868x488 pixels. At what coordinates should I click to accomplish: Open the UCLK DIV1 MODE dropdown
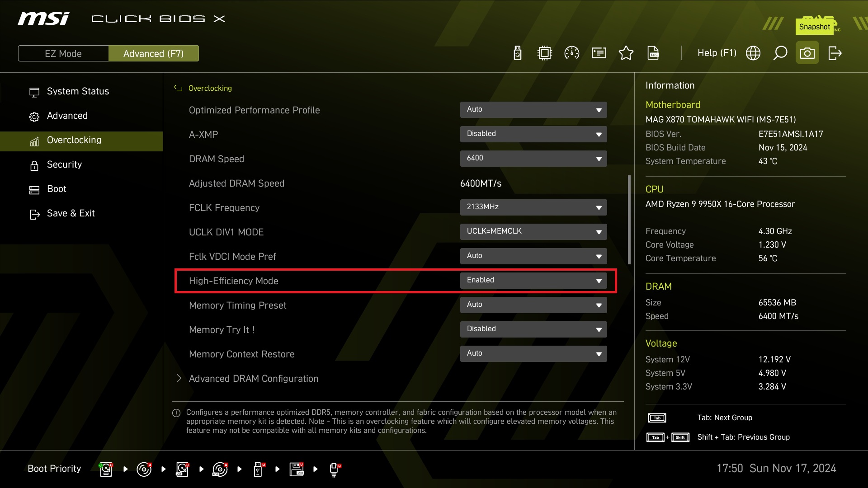tap(533, 231)
